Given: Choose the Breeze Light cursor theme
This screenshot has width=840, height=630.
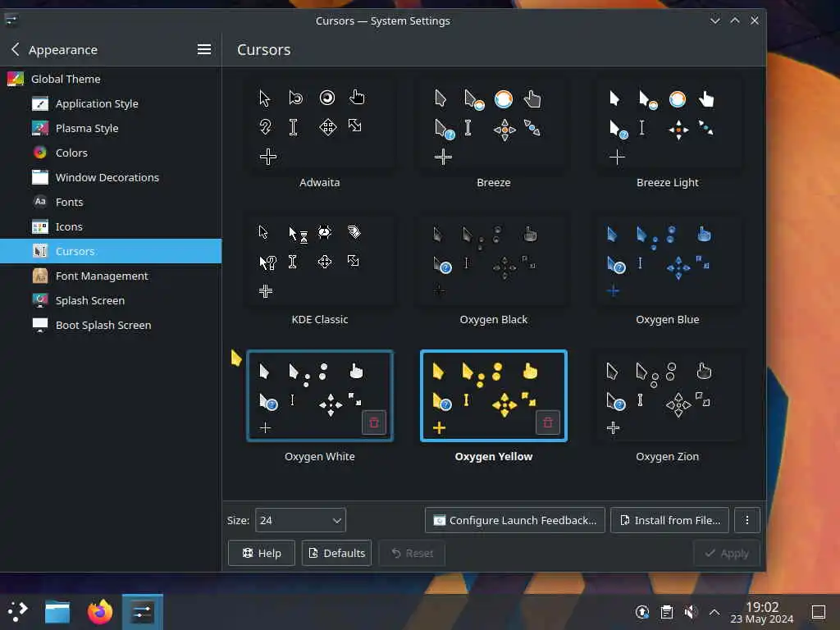Looking at the screenshot, I should coord(668,125).
